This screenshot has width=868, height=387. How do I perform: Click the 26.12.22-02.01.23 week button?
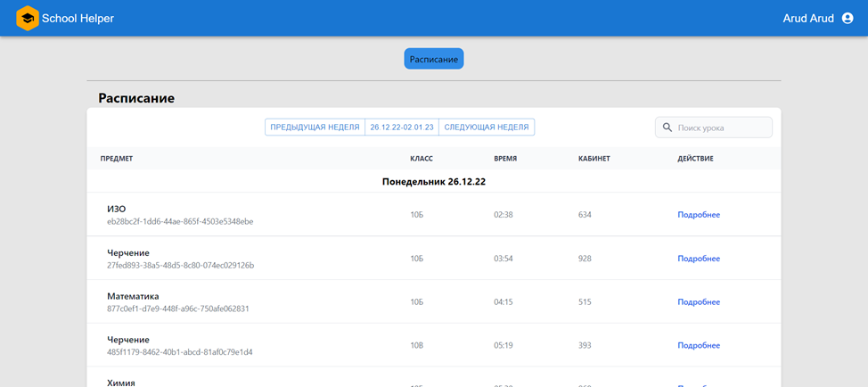pos(402,127)
